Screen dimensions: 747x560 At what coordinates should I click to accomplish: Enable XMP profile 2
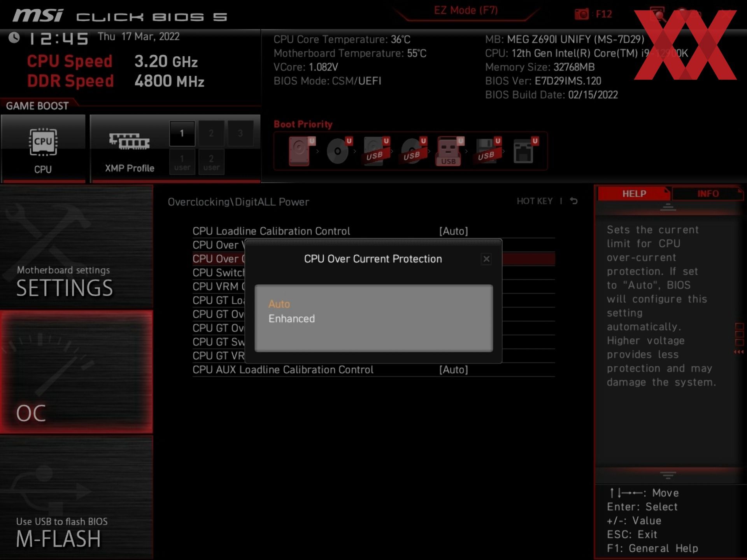211,133
